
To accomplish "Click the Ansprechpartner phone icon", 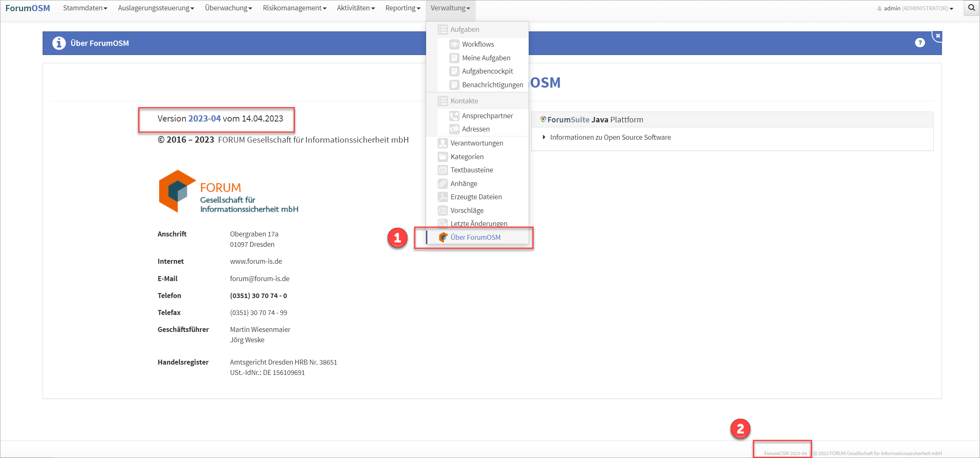I will point(454,116).
